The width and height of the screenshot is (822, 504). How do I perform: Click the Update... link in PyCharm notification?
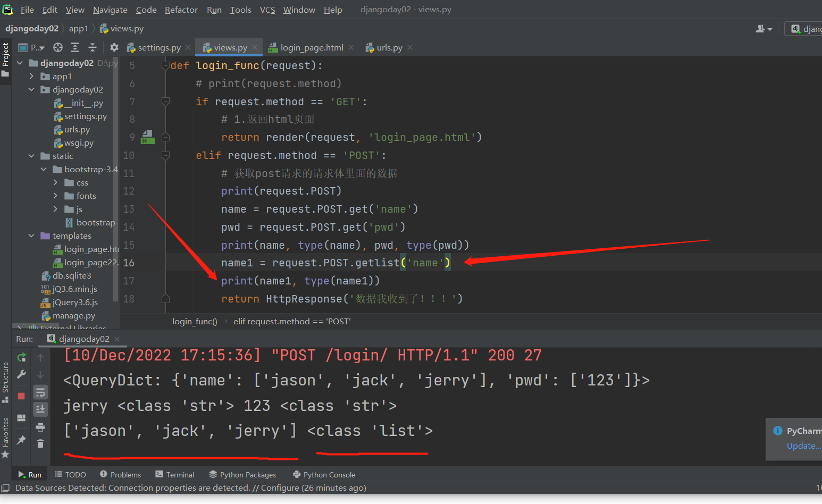[x=804, y=446]
